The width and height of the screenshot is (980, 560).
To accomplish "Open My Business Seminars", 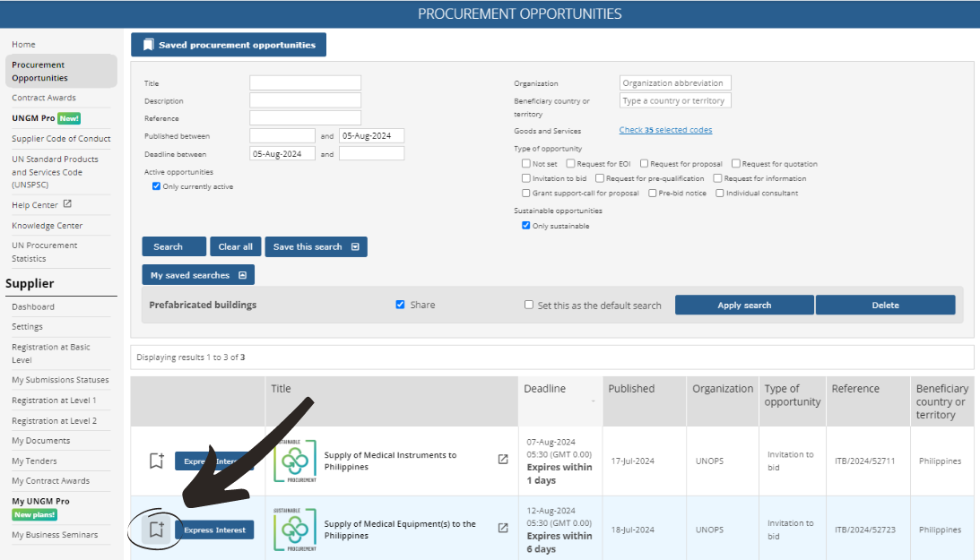I will 55,534.
